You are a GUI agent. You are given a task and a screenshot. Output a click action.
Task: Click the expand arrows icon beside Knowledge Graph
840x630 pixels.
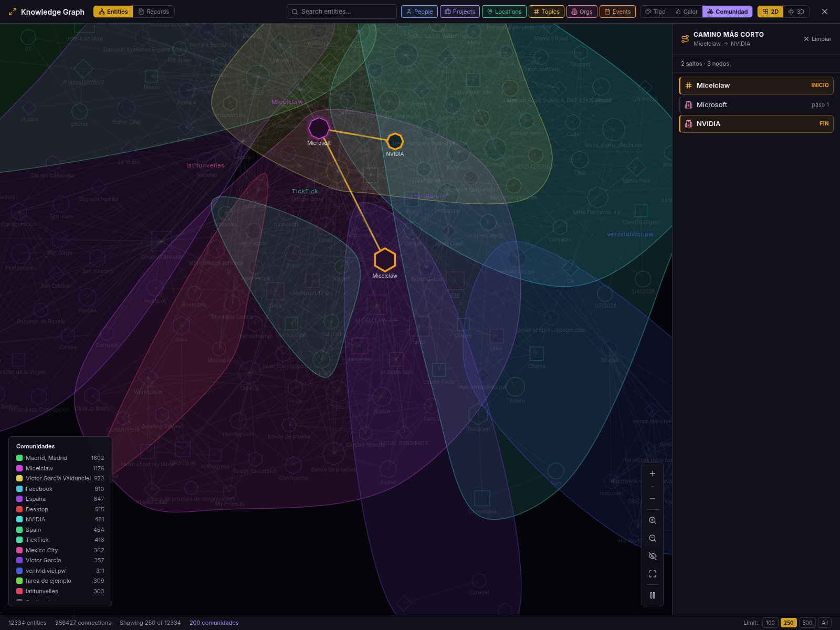[13, 12]
